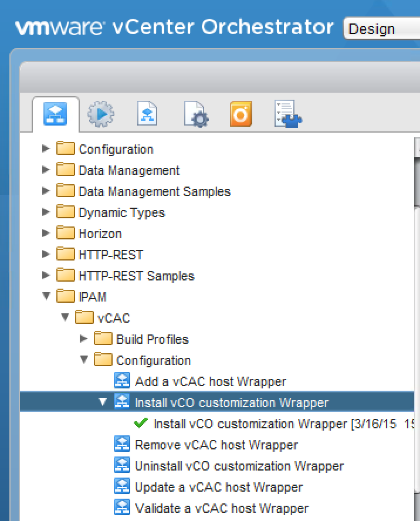Click the Data Management folder icon
This screenshot has width=420, height=521.
(x=66, y=170)
